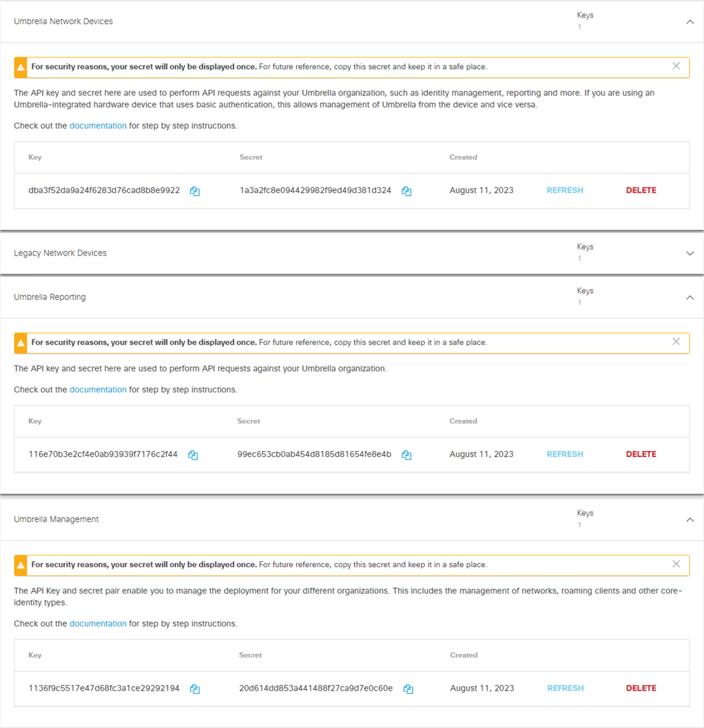Viewport: 704px width, 728px height.
Task: Collapse the Umbrella Reporting section
Action: (690, 298)
